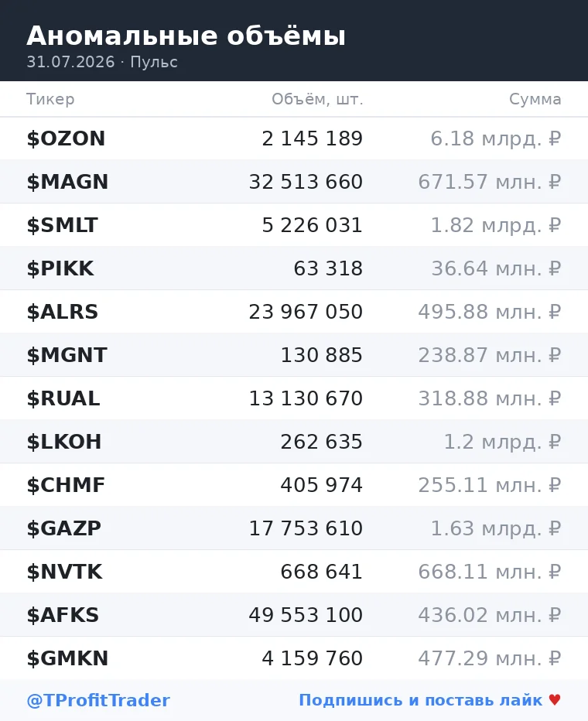Select the $RUAL ticker
Screen dimensions: 588x721
pos(63,398)
